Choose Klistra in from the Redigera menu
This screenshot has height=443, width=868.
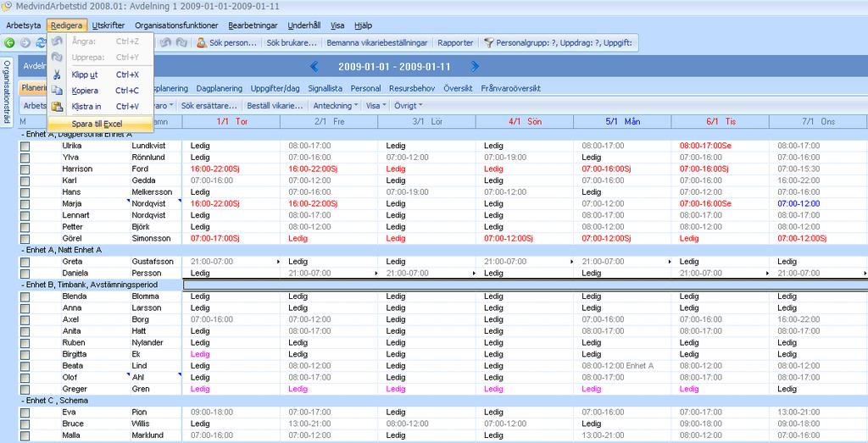(101, 107)
